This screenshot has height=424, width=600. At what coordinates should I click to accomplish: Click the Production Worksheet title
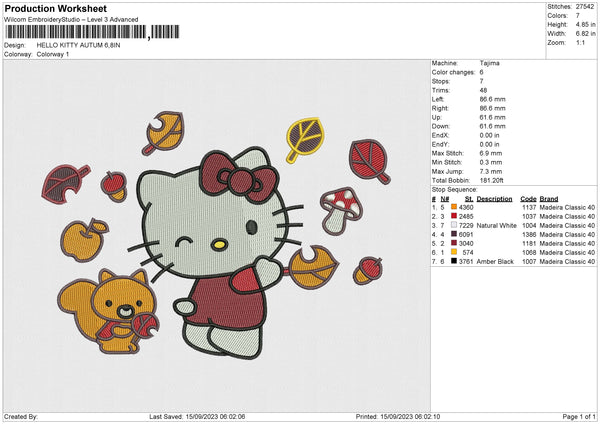55,8
